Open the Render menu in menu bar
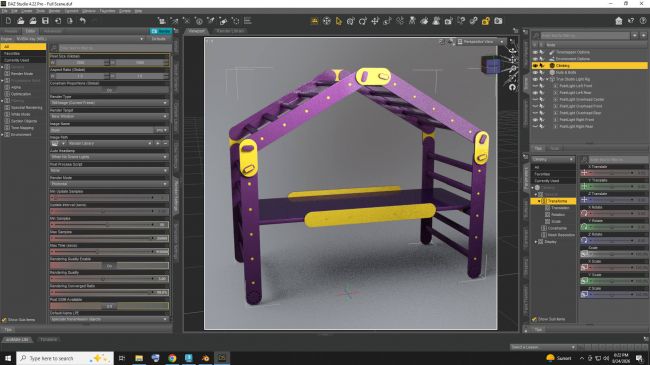This screenshot has height=365, width=650. 55,11
